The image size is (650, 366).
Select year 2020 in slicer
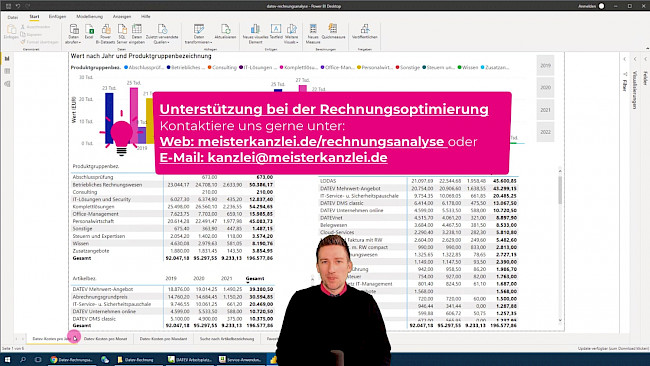[545, 87]
